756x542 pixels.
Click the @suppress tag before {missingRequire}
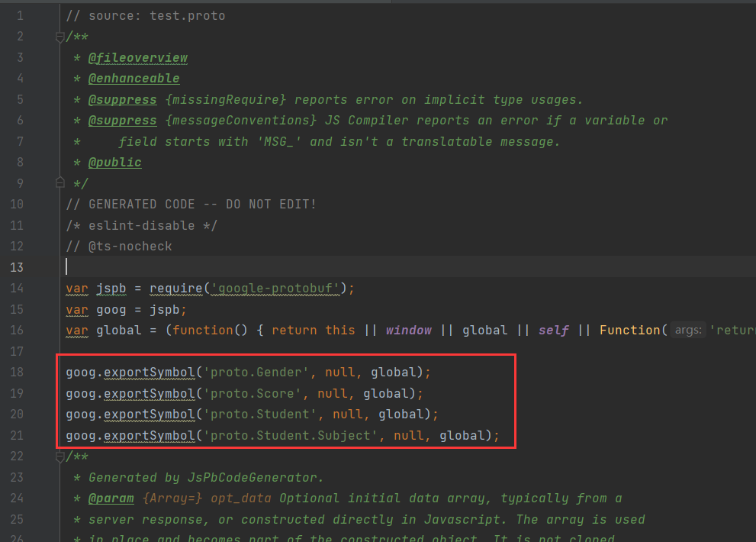pyautogui.click(x=123, y=100)
